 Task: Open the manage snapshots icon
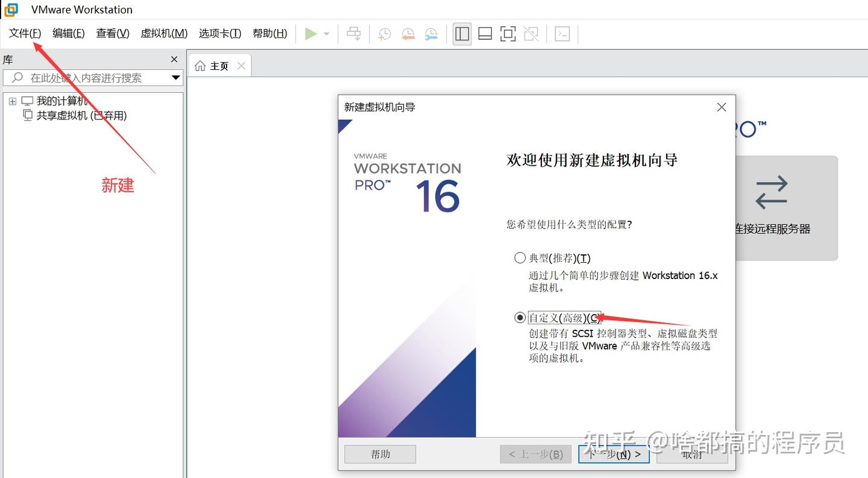click(432, 34)
